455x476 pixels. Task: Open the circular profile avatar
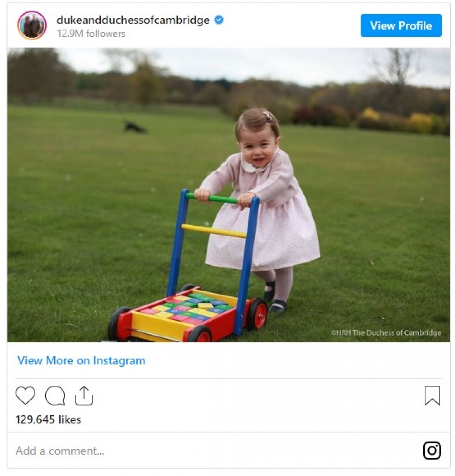pos(32,25)
